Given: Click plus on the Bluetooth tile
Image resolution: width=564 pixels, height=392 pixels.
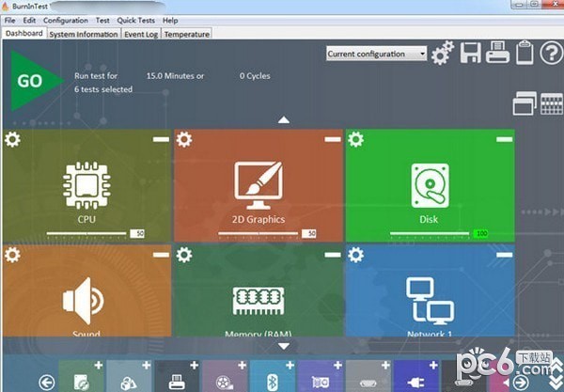Looking at the screenshot, I should click(x=290, y=366).
